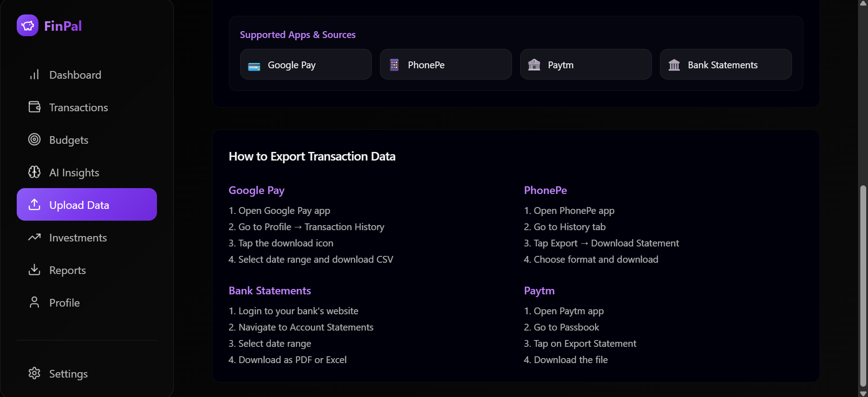Viewport: 868px width, 397px height.
Task: Click the PhonePe phone icon
Action: (x=394, y=65)
